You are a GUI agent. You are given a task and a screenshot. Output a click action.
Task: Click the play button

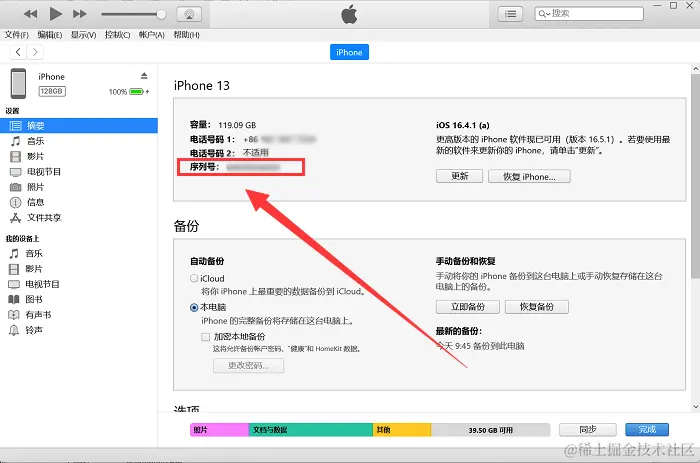click(x=55, y=14)
